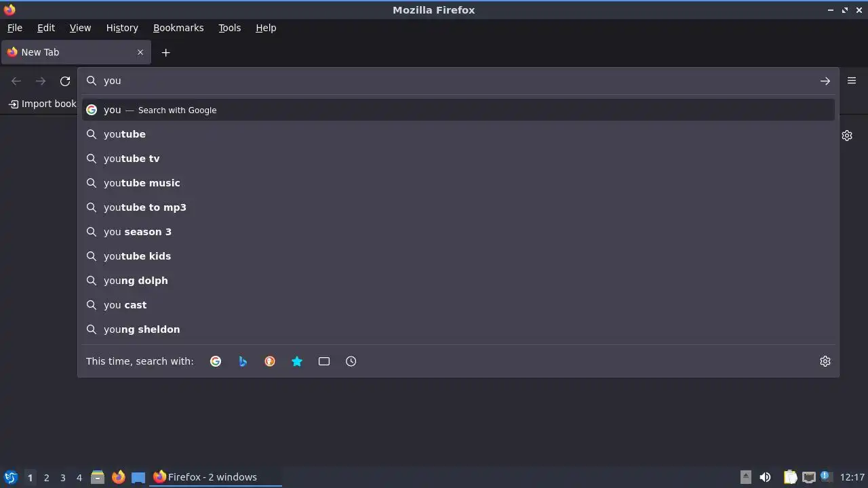Open the Bookmarks menu
This screenshot has width=868, height=488.
coord(178,28)
